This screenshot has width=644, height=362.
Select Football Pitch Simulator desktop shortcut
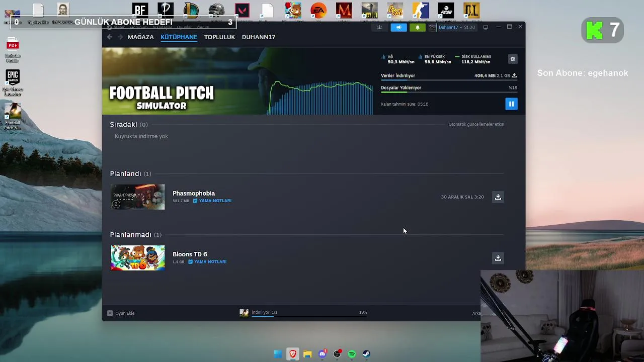13,117
